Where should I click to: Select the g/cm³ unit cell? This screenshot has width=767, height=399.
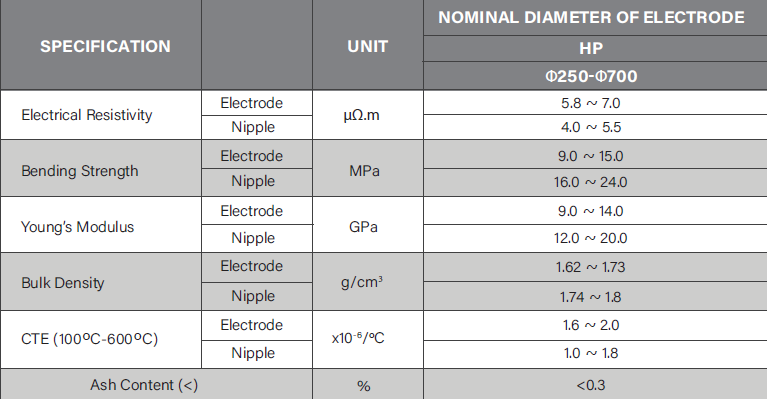(x=361, y=282)
